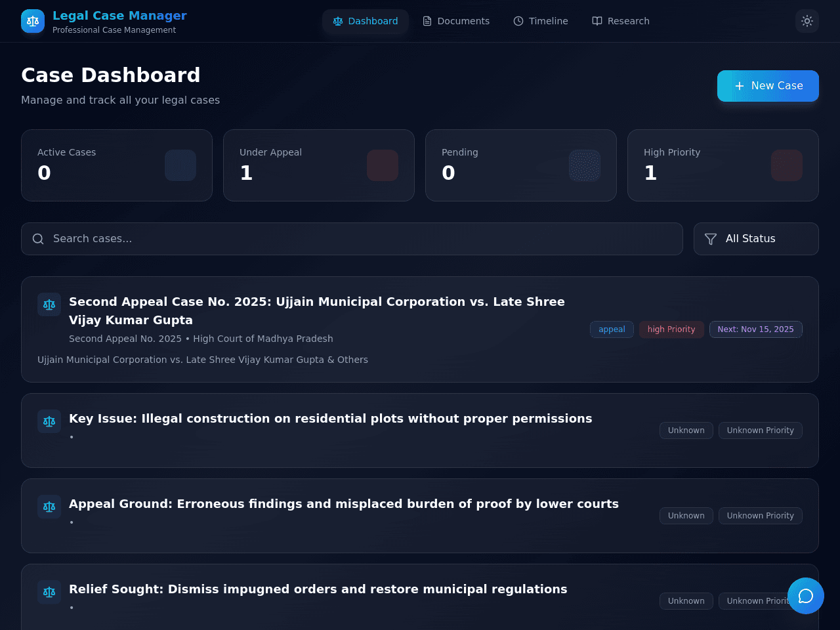This screenshot has height=630, width=840.
Task: Click 'Ujjain Municipal Corporation vs. Late Shree' description
Action: point(203,360)
